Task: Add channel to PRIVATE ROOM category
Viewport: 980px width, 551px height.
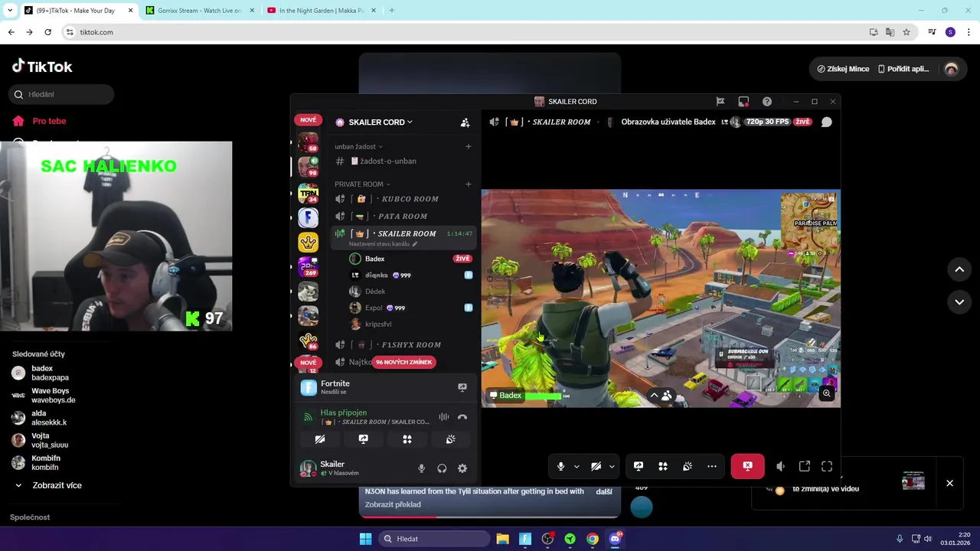Action: pos(469,184)
